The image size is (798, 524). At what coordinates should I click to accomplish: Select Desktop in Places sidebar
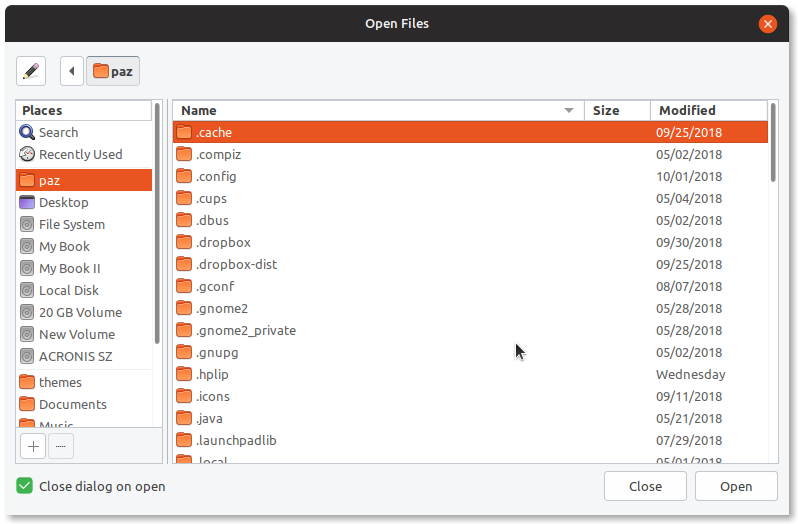84,202
